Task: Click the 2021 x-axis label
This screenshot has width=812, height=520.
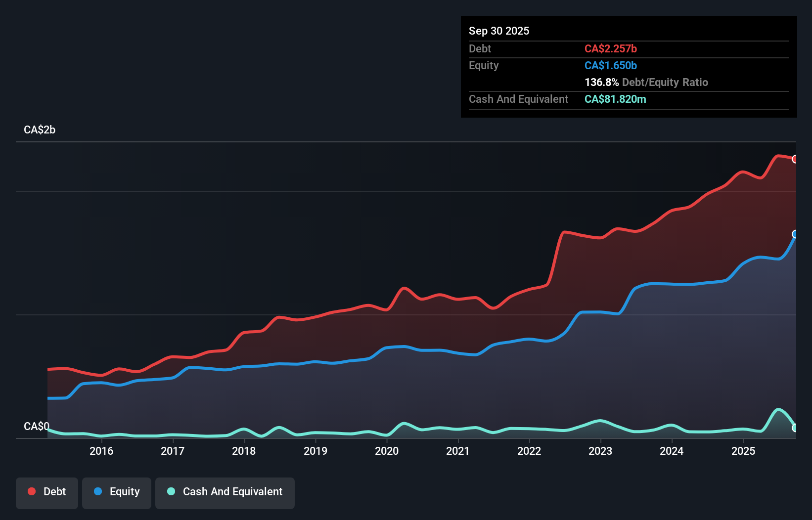Action: click(x=458, y=451)
